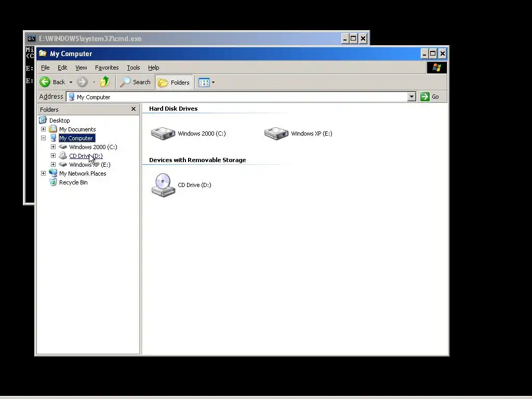
Task: Open the Search pane
Action: click(x=135, y=82)
